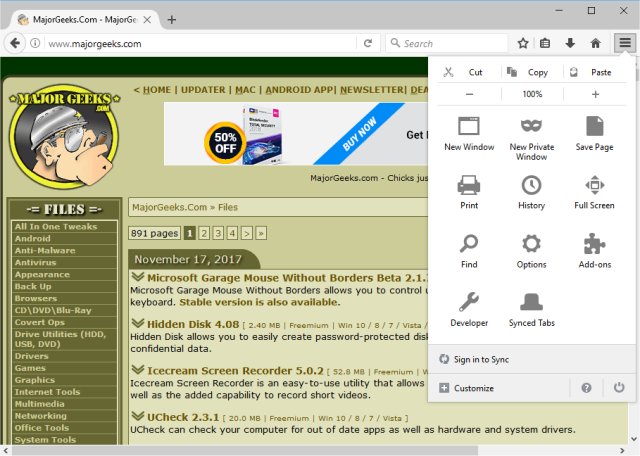Click the Copy command

(x=532, y=72)
